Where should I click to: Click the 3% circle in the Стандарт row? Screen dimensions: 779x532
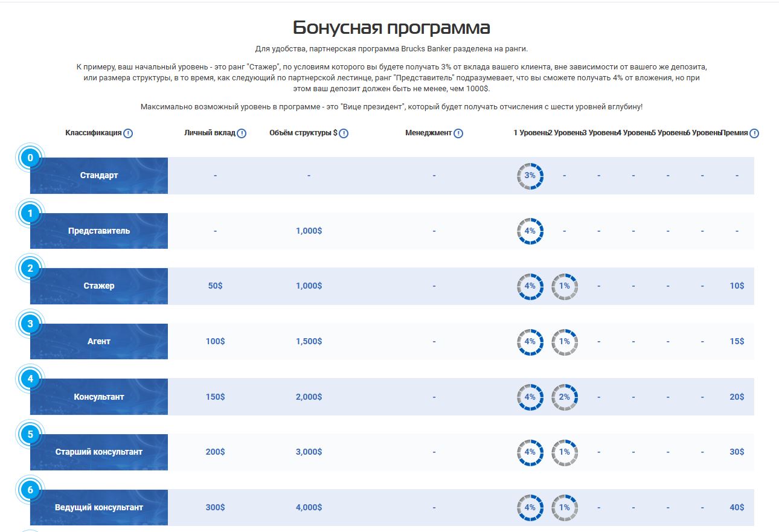tap(530, 176)
